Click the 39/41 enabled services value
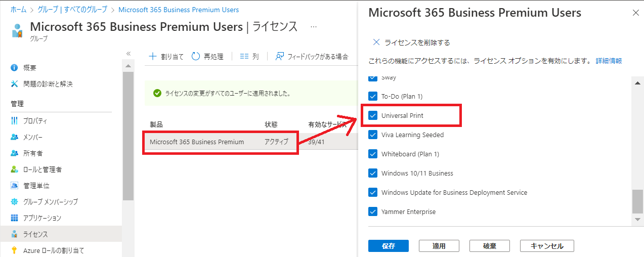Screen dimensions: 644x257 pos(316,142)
